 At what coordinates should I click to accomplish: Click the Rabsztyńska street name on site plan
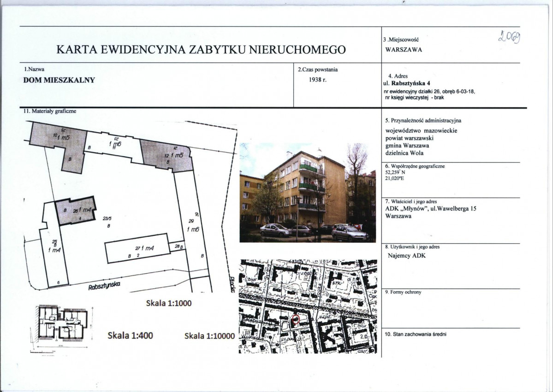pos(104,285)
